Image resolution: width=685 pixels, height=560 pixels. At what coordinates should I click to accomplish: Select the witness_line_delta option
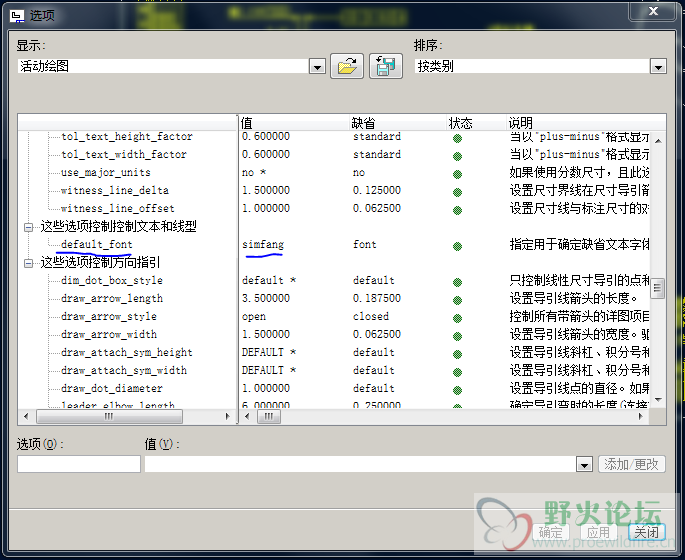click(x=115, y=190)
